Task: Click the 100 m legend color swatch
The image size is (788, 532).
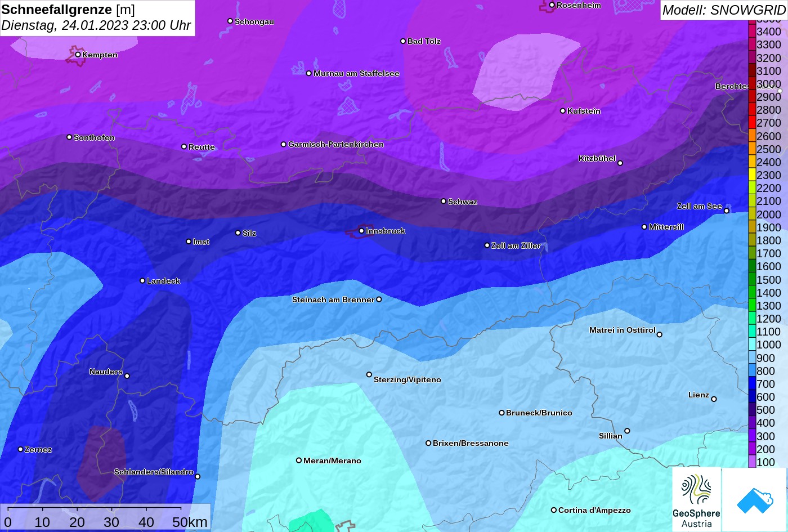Action: pos(752,462)
